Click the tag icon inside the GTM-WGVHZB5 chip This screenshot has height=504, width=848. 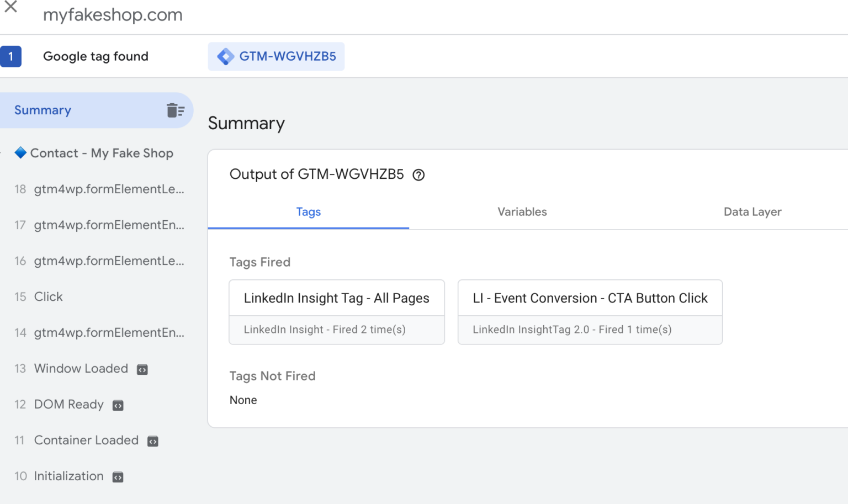225,56
